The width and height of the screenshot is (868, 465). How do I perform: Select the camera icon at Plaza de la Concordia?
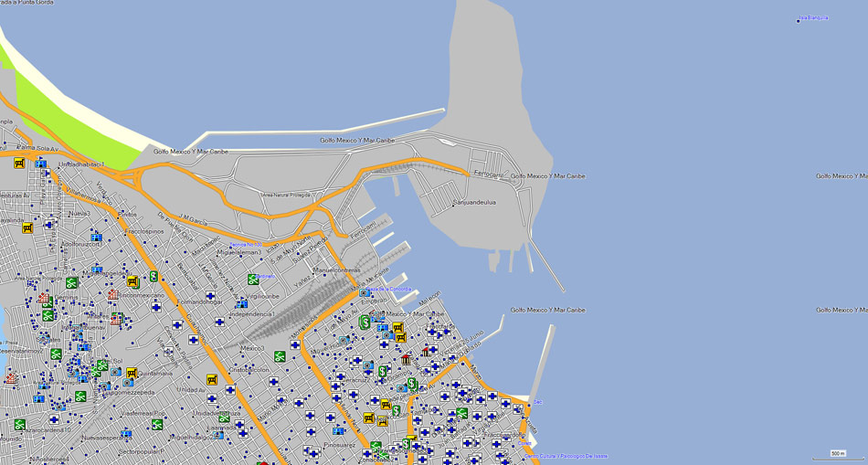click(365, 292)
